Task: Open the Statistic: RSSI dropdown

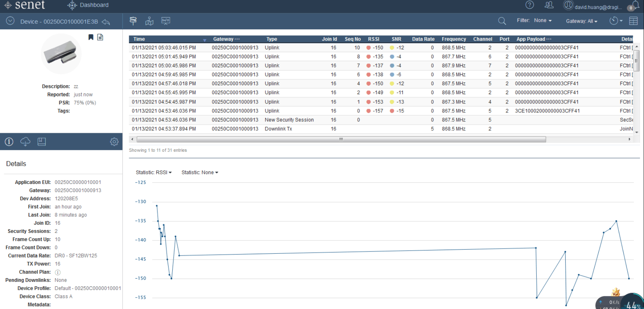Action: pos(154,172)
